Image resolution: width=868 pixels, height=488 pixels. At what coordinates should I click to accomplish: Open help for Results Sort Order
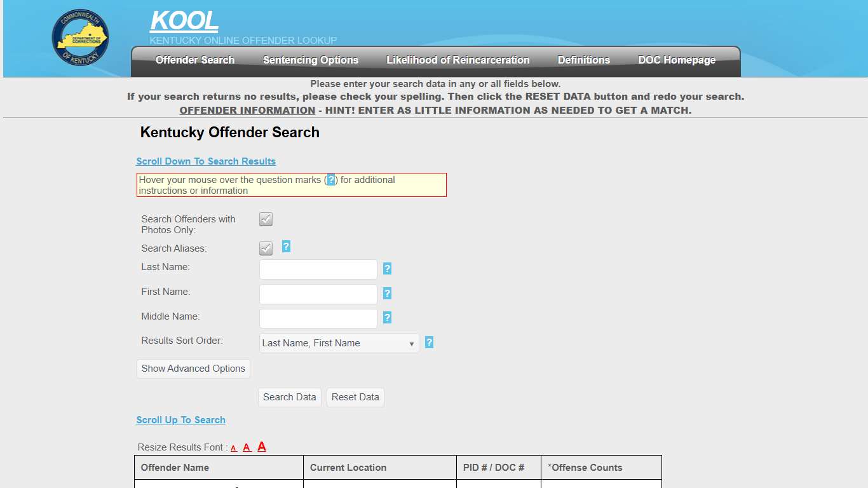point(429,342)
